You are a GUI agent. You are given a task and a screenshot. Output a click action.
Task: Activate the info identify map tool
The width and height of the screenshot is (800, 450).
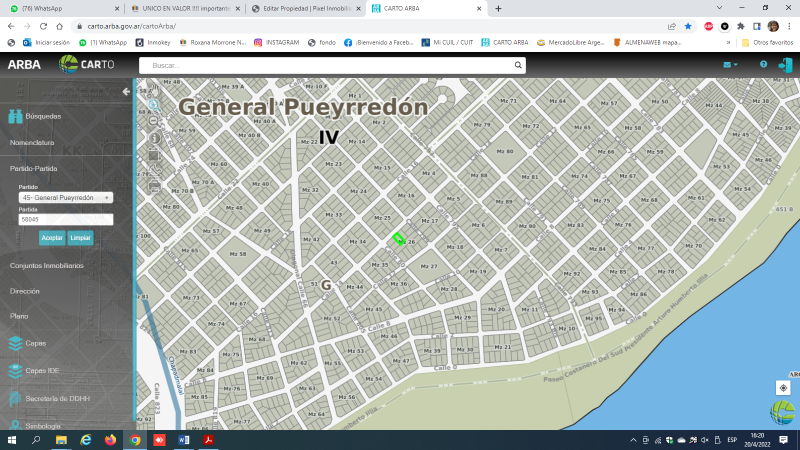(x=154, y=138)
